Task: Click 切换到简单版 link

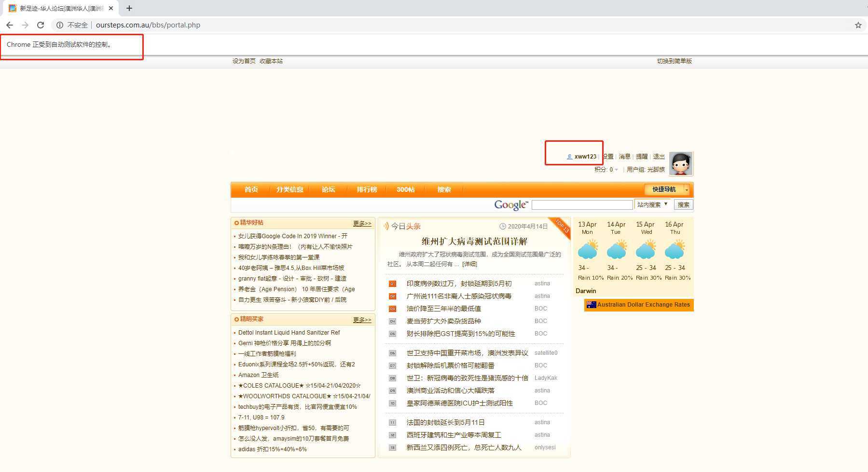Action: (x=675, y=61)
